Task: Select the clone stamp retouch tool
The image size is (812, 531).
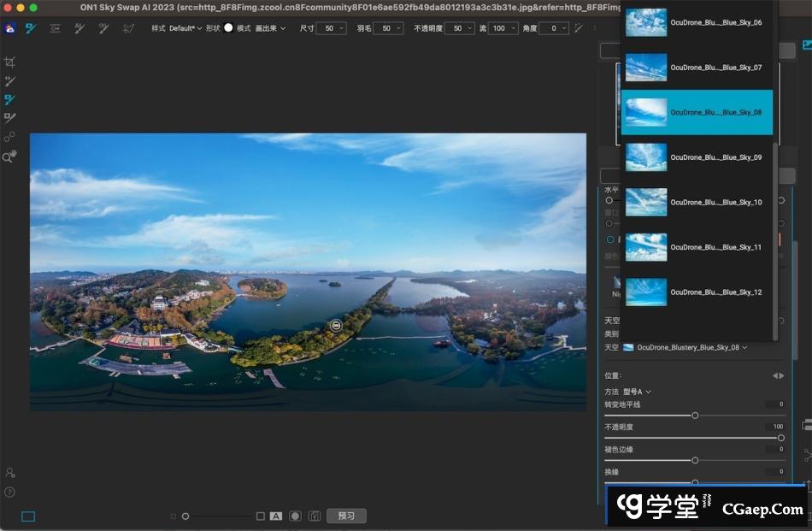Action: pyautogui.click(x=9, y=138)
